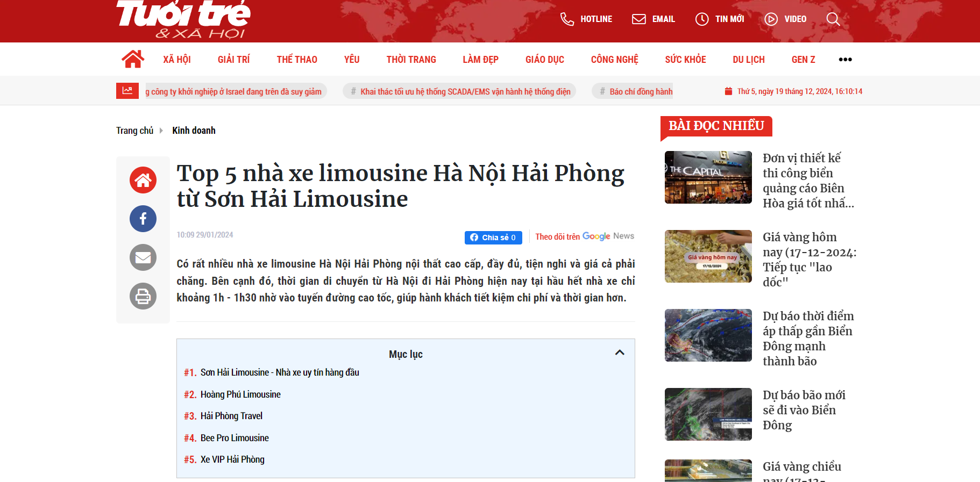
Task: Read Đơn vị thiết kế thi công biển article
Action: click(x=808, y=181)
